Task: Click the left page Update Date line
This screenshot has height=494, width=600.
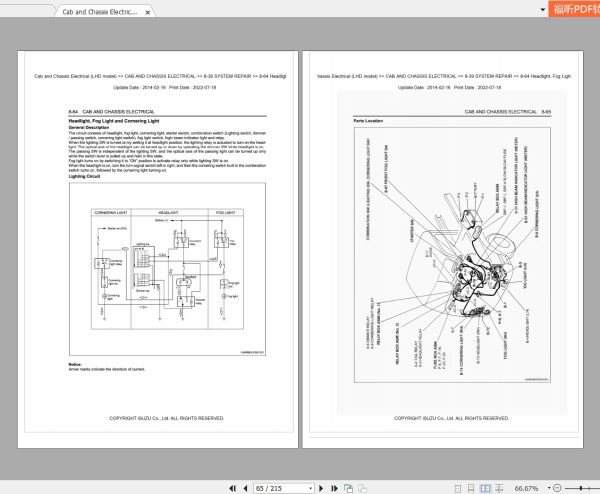Action: (165, 87)
